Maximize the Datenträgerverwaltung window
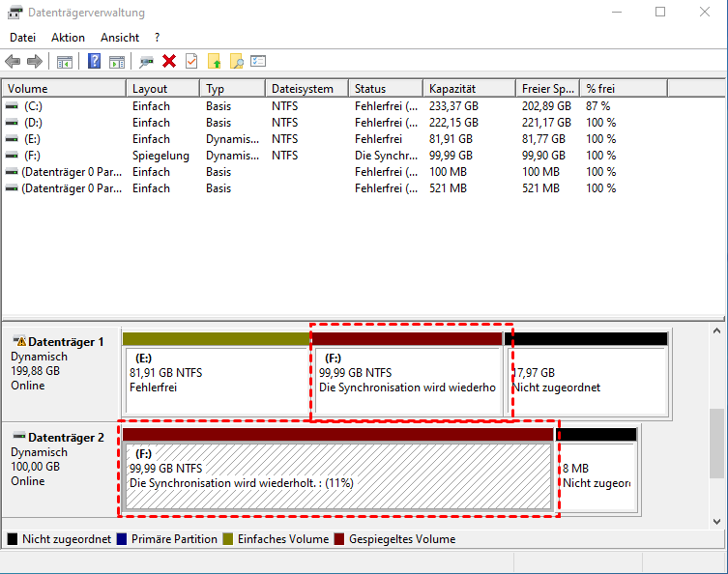Viewport: 728px width, 574px height. pos(660,12)
